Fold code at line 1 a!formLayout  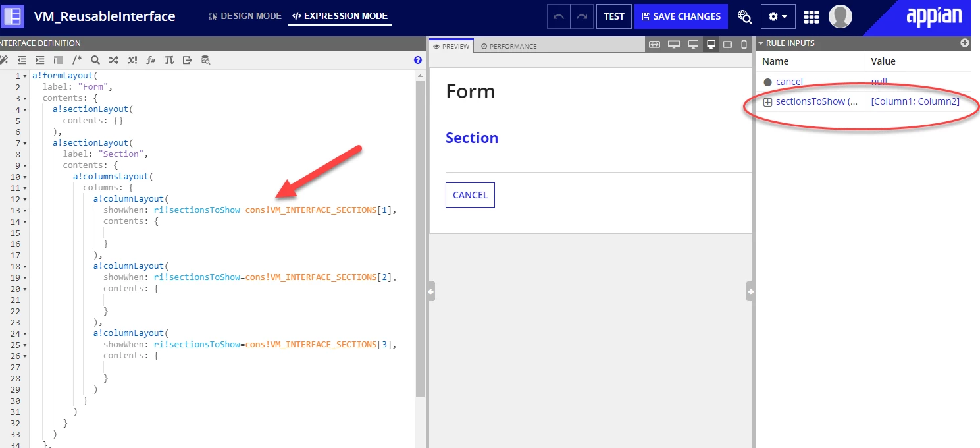[x=25, y=76]
